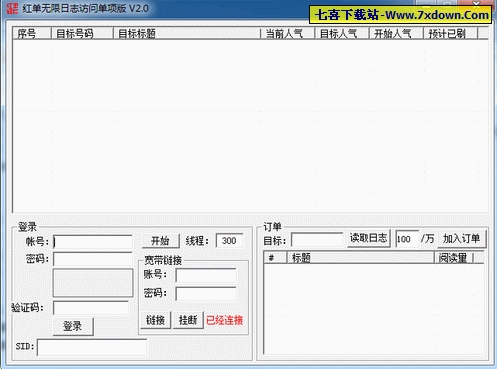Focus the 线程 thread count field
Screen dimensions: 497x369
229,241
